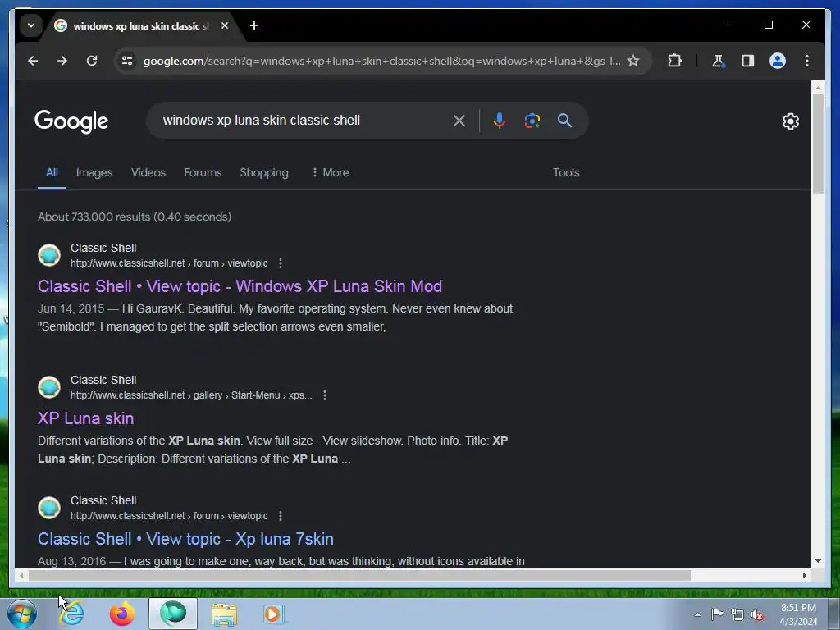840x630 pixels.
Task: Click the muted volume tray icon
Action: [757, 614]
